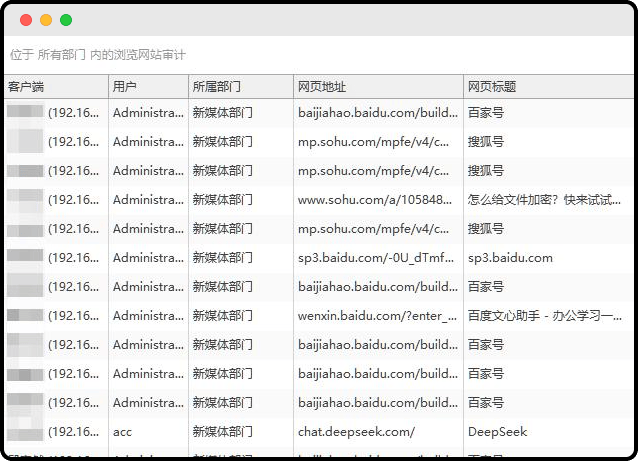
Task: Click the 网页地址 column header
Action: tap(378, 86)
